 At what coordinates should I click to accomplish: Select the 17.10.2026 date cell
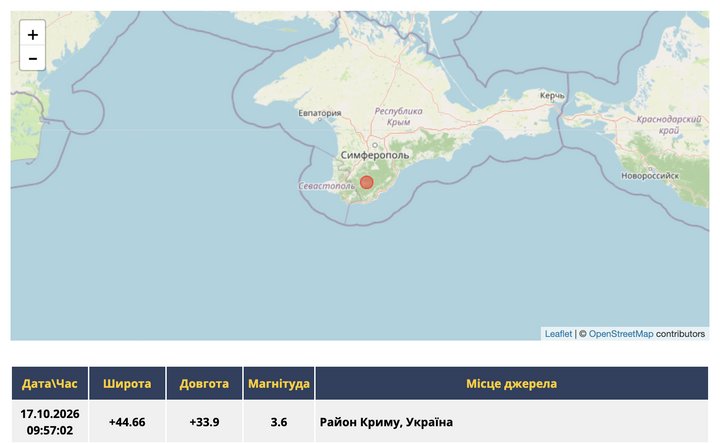(50, 422)
